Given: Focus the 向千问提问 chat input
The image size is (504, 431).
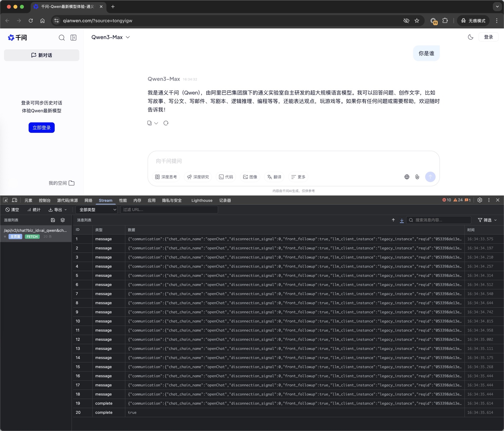Looking at the screenshot, I should pyautogui.click(x=294, y=161).
